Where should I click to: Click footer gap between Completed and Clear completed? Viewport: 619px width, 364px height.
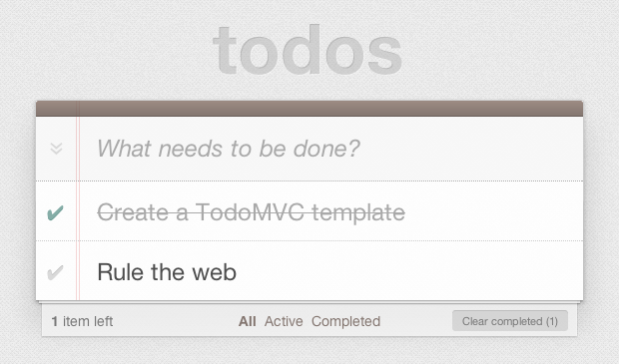click(x=416, y=321)
